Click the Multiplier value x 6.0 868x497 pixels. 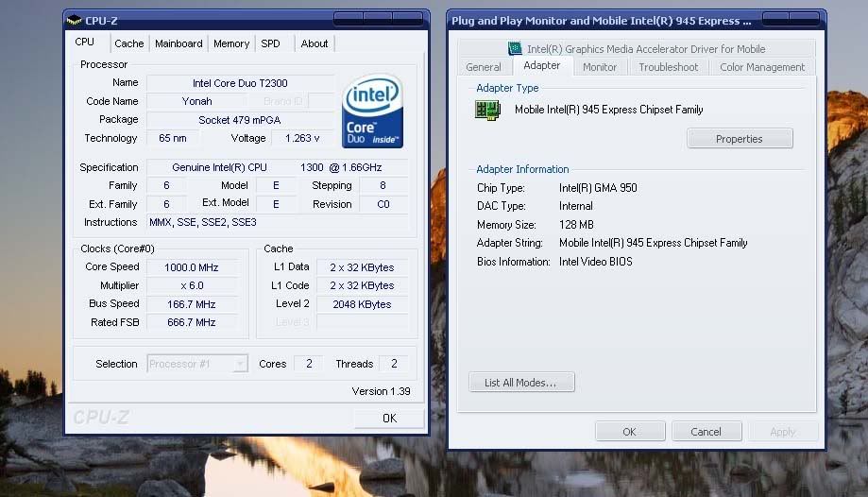pyautogui.click(x=192, y=285)
